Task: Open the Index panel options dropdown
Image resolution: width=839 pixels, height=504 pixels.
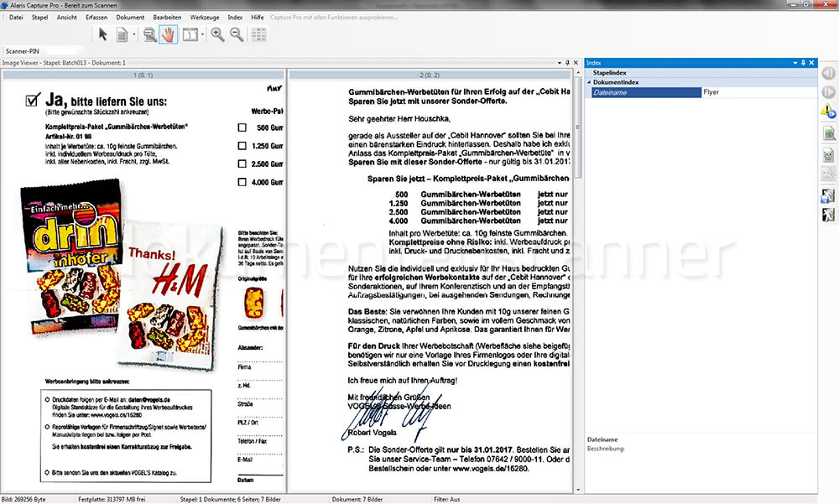Action: (795, 63)
